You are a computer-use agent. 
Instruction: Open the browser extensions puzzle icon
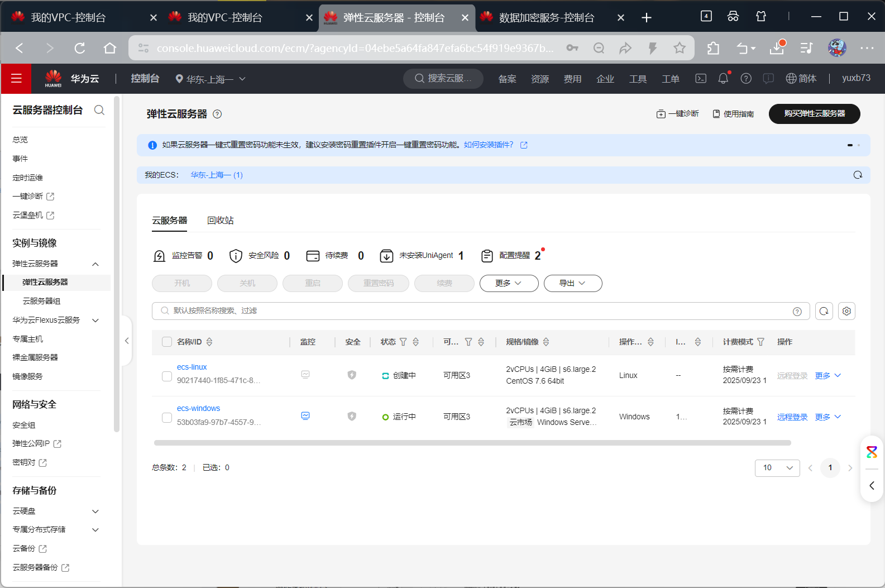[x=713, y=49]
